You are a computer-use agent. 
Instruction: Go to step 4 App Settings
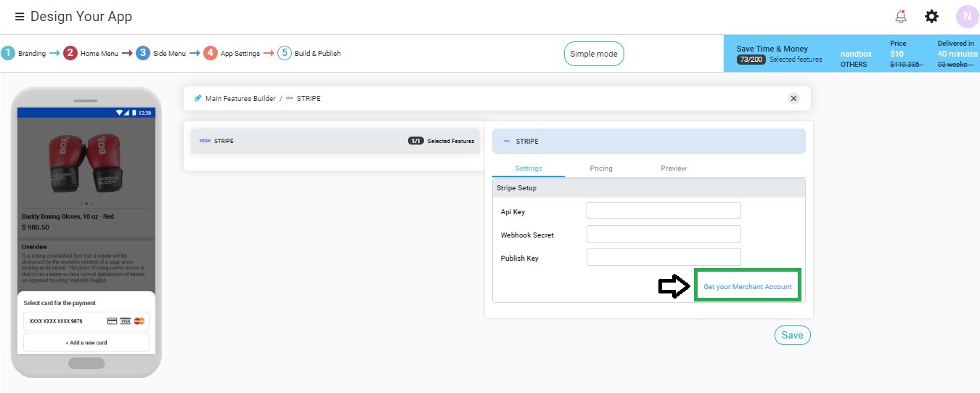pyautogui.click(x=232, y=53)
